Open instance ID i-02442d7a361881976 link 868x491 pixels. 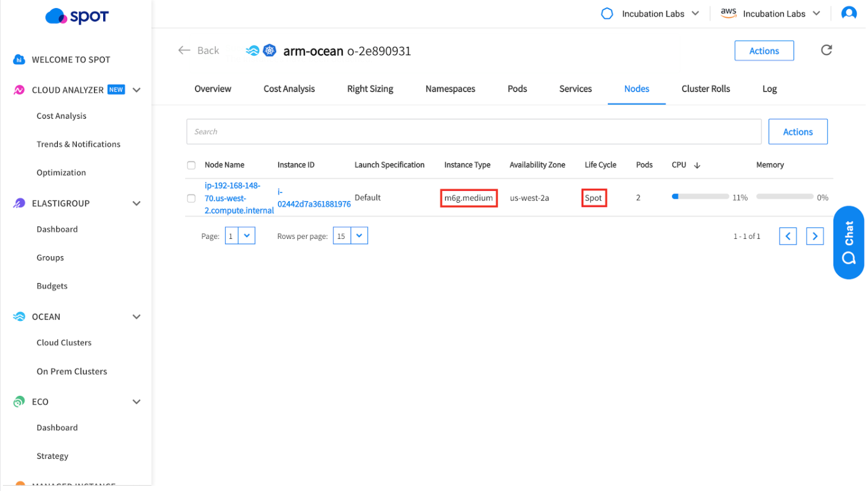pyautogui.click(x=313, y=203)
